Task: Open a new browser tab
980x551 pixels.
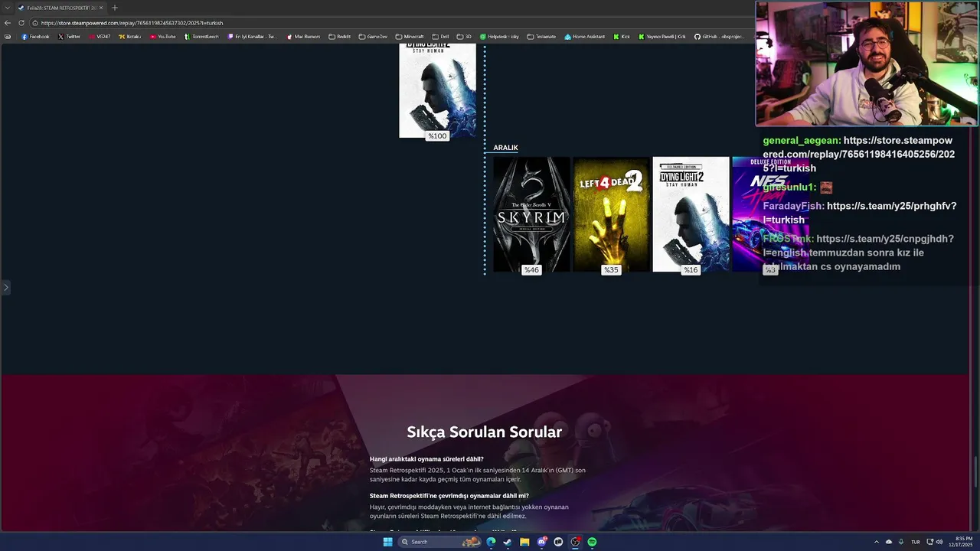Action: [115, 8]
